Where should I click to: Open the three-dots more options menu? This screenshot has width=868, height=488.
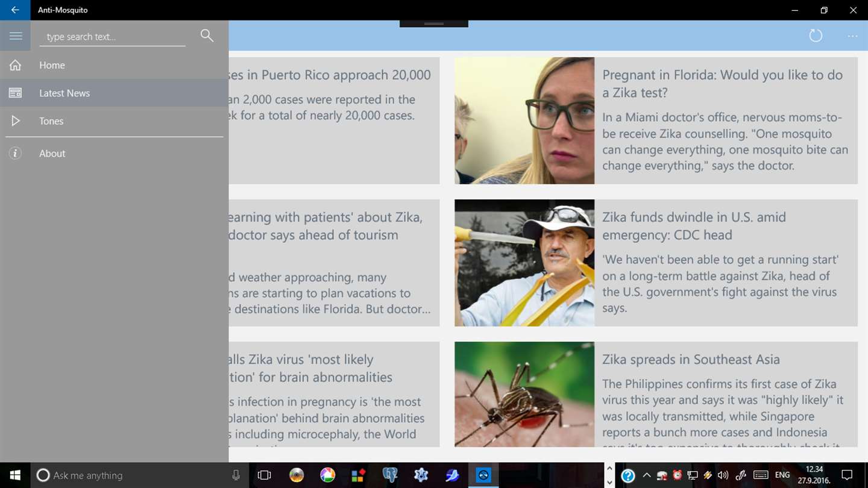tap(852, 36)
